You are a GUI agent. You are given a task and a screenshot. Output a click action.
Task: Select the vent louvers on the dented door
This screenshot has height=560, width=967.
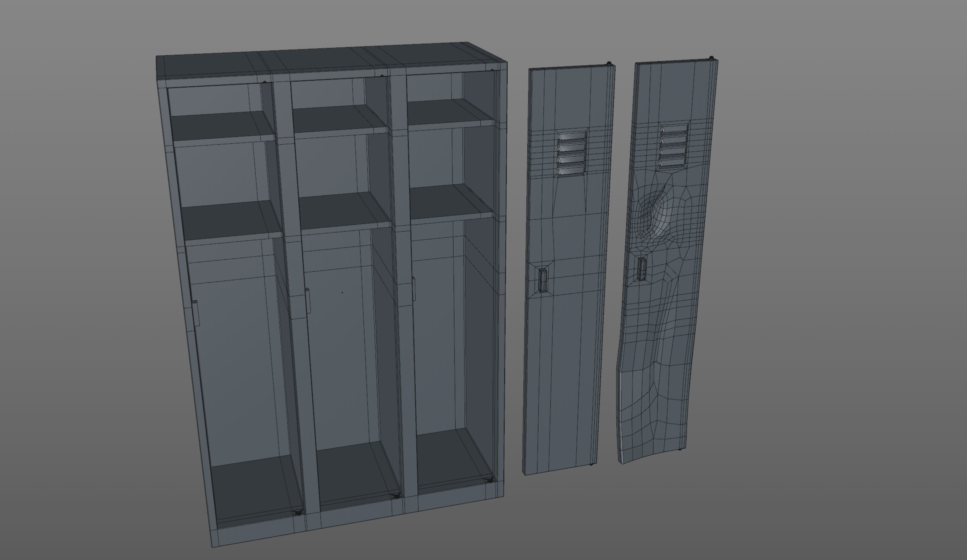tap(673, 146)
